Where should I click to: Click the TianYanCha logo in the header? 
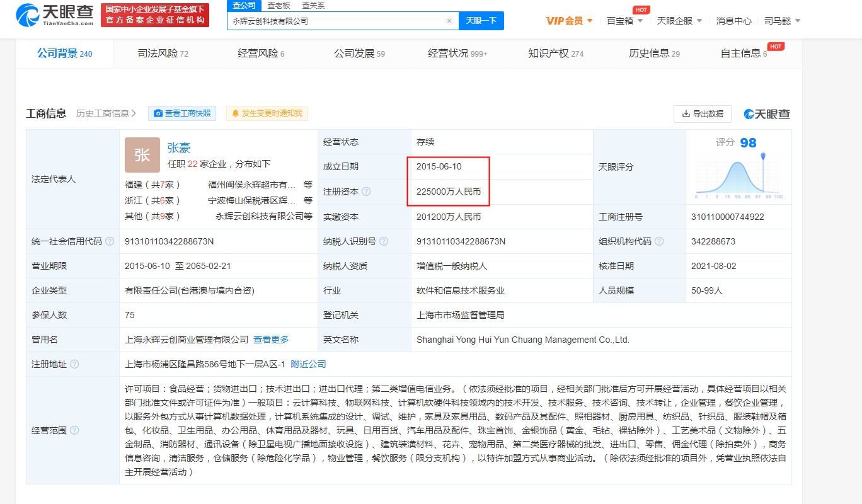click(56, 14)
